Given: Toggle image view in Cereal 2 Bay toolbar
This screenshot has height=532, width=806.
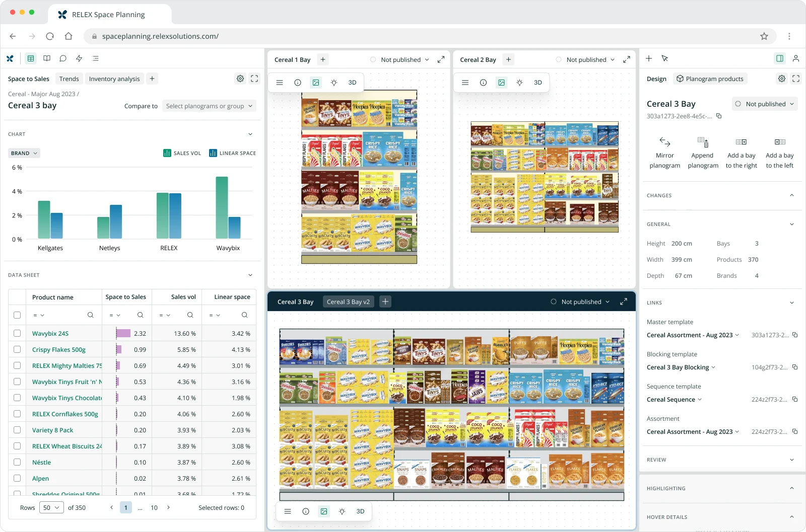Looking at the screenshot, I should [501, 83].
